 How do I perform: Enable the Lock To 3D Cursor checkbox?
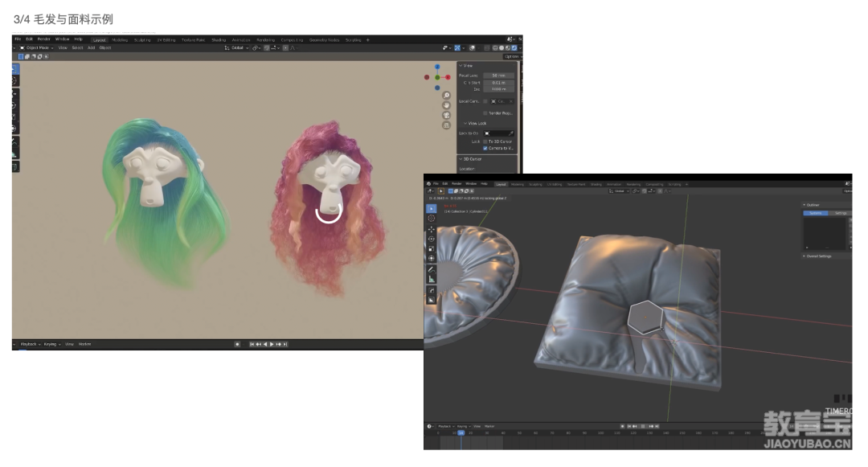(485, 141)
